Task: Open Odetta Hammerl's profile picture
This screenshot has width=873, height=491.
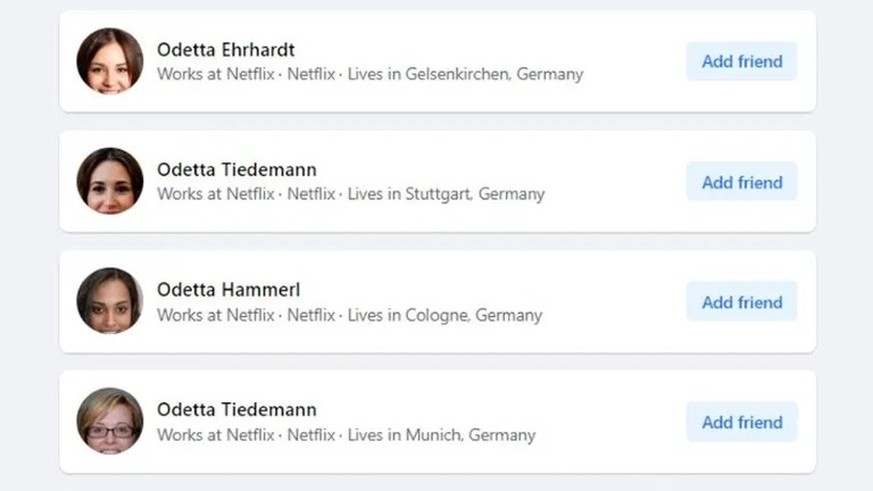Action: pos(110,301)
